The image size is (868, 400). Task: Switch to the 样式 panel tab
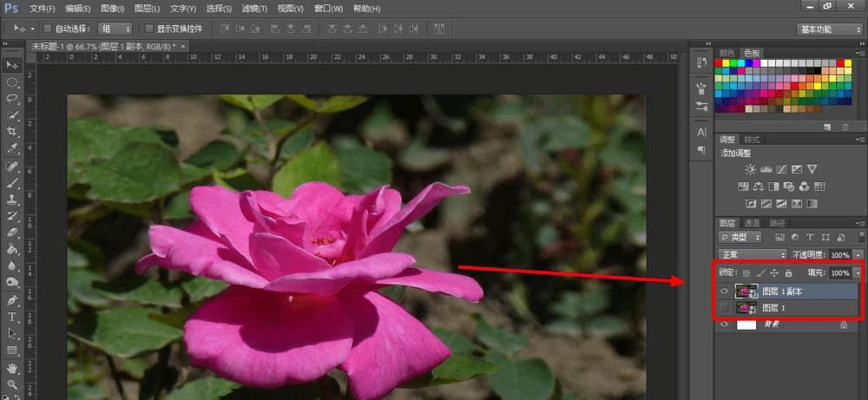(x=752, y=140)
